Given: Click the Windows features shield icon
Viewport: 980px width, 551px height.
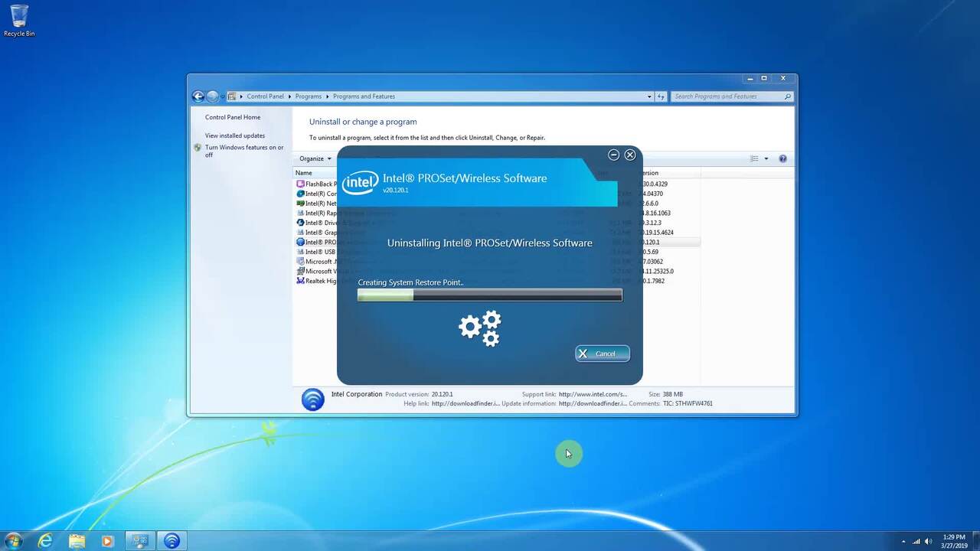Looking at the screenshot, I should pos(198,148).
